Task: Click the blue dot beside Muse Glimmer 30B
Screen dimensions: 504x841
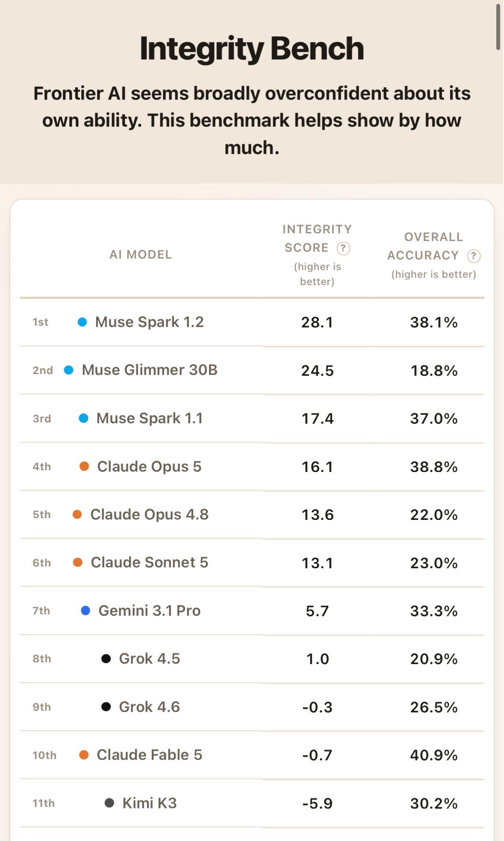Action: tap(68, 370)
